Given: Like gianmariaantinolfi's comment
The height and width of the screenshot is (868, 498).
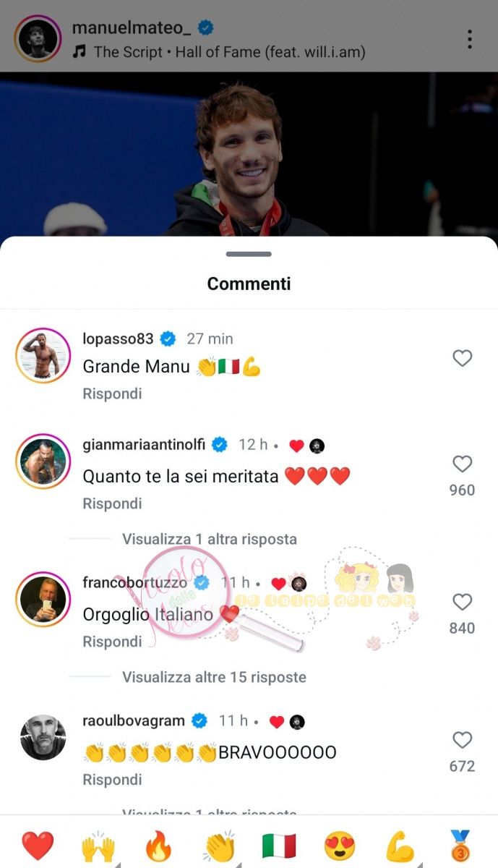Looking at the screenshot, I should [462, 464].
